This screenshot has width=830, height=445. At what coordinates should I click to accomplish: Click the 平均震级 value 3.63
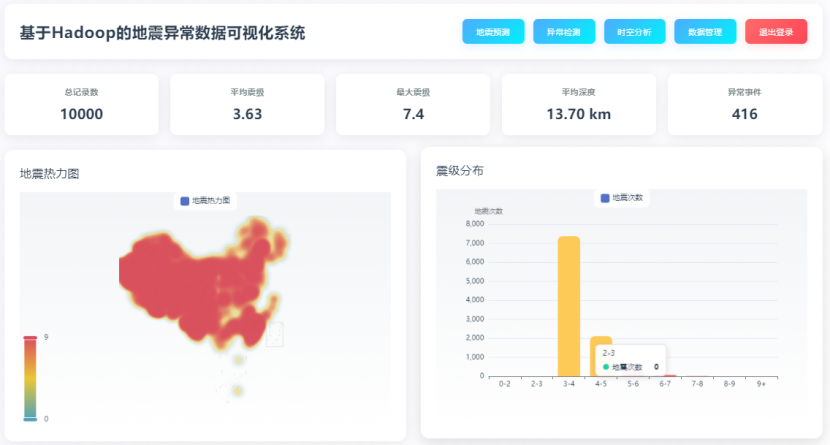(247, 114)
